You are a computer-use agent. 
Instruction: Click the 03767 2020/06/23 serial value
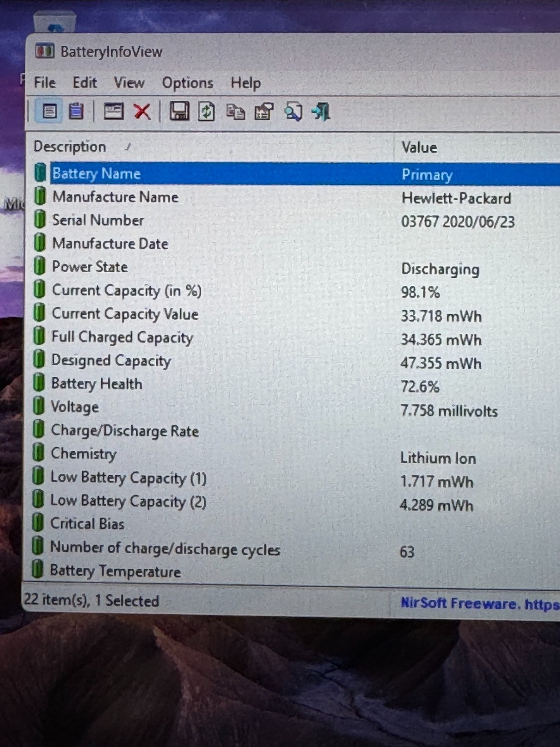pos(458,222)
